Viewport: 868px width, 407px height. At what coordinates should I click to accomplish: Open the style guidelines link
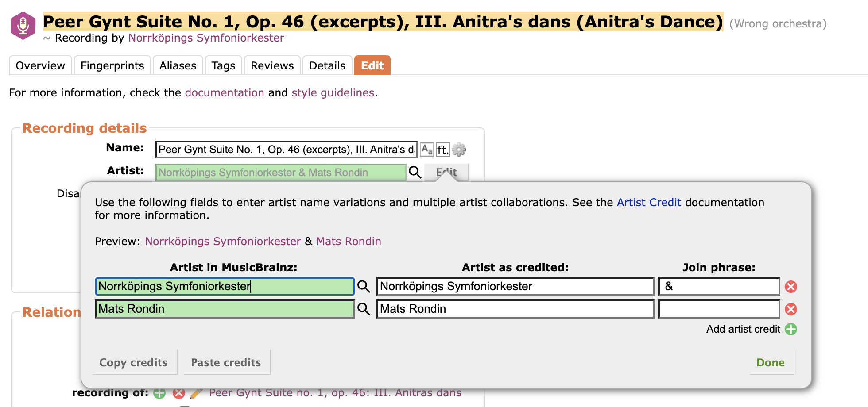click(x=333, y=92)
